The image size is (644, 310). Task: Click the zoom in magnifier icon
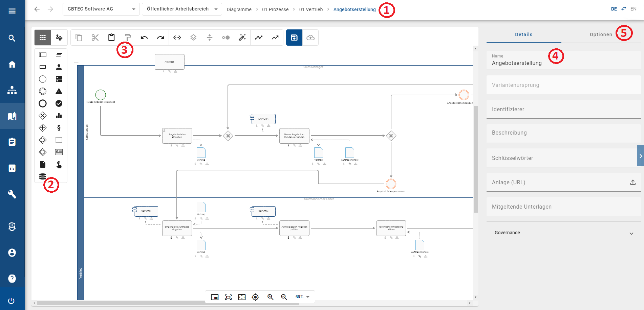[x=270, y=297]
